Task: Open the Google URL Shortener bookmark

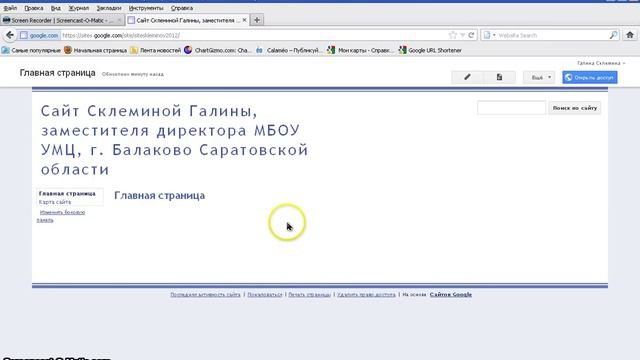Action: (x=430, y=50)
